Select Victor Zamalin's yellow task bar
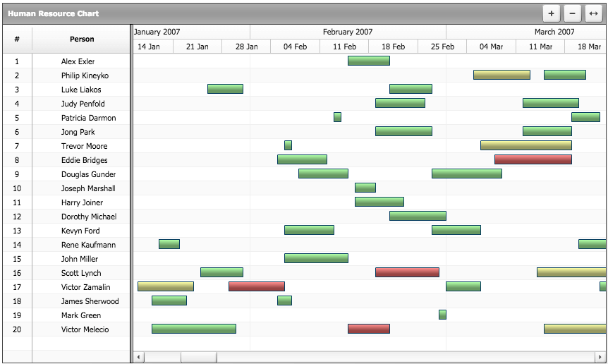Screen dimensions: 608x364 [x=166, y=286]
